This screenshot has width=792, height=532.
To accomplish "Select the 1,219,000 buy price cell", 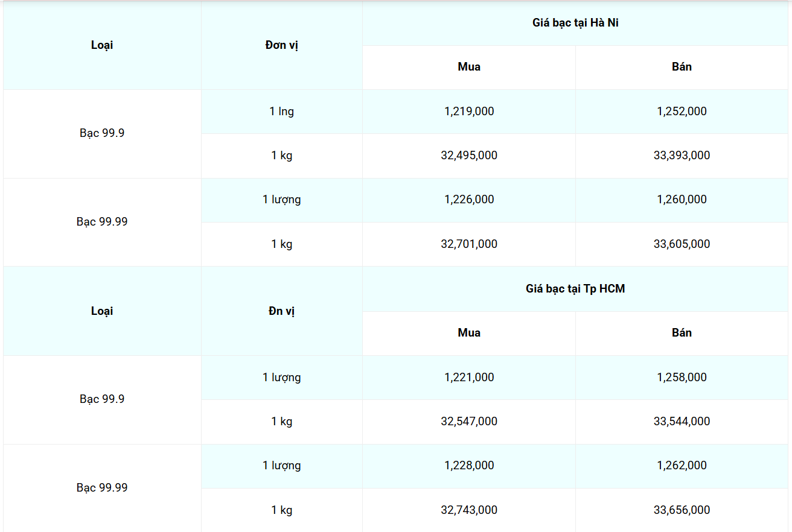I will [469, 112].
